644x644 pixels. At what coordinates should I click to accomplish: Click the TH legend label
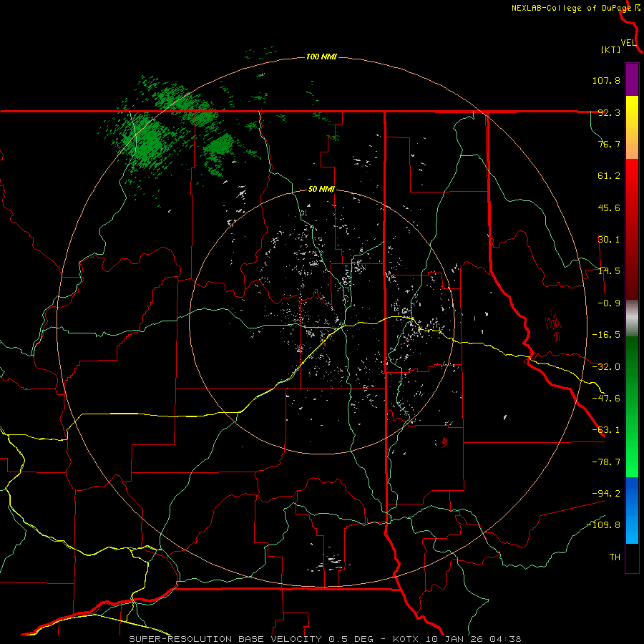click(615, 557)
